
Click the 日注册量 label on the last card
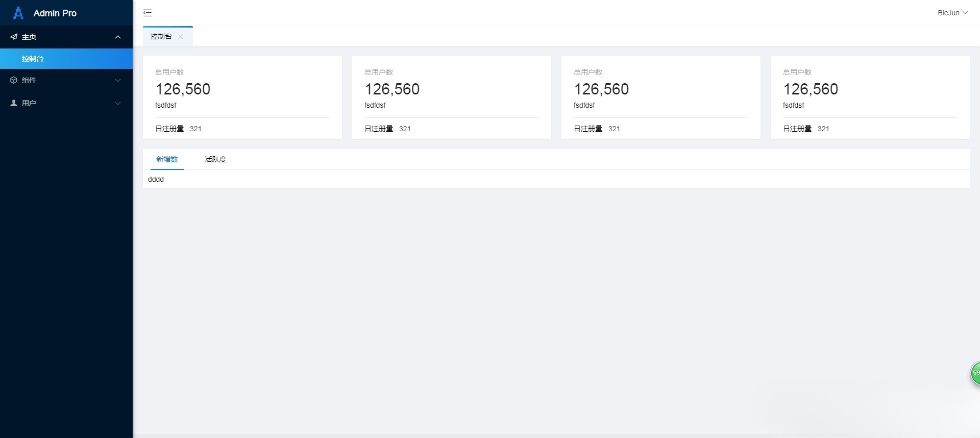(x=796, y=129)
